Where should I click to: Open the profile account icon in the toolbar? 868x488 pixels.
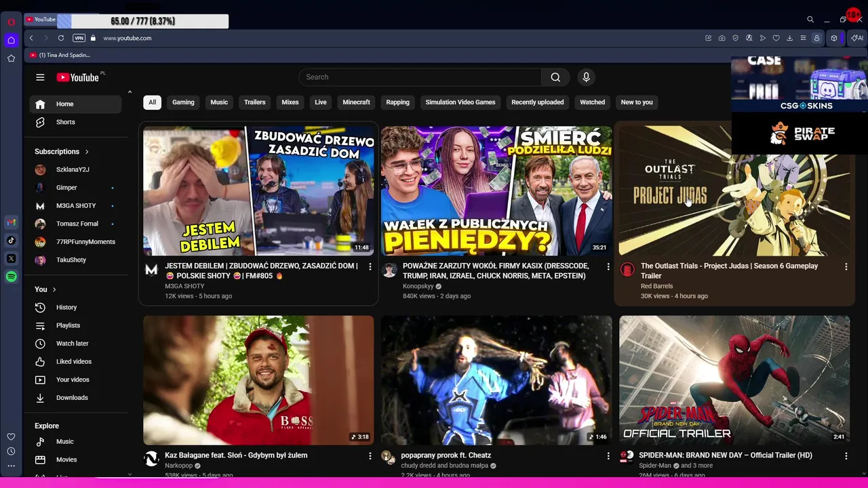coord(816,38)
